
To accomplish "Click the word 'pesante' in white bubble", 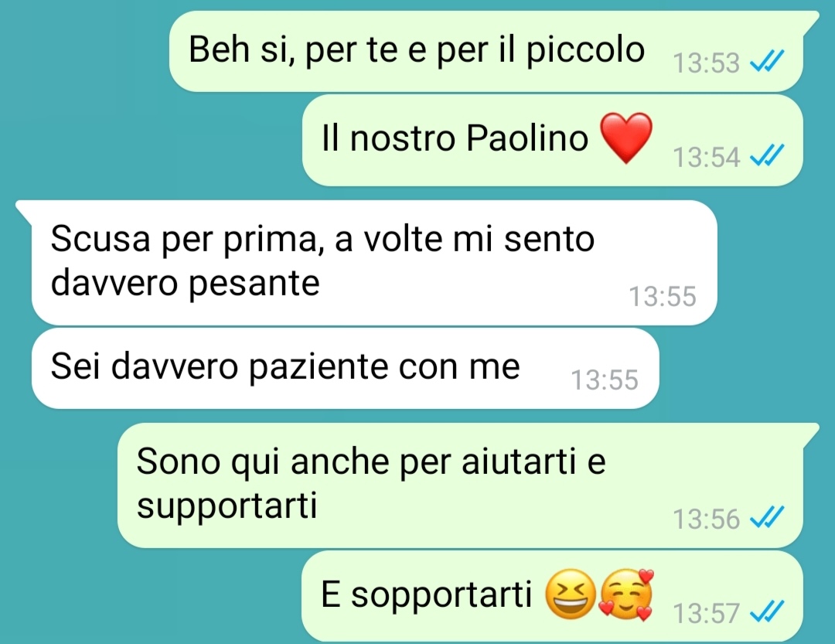I will (x=254, y=282).
